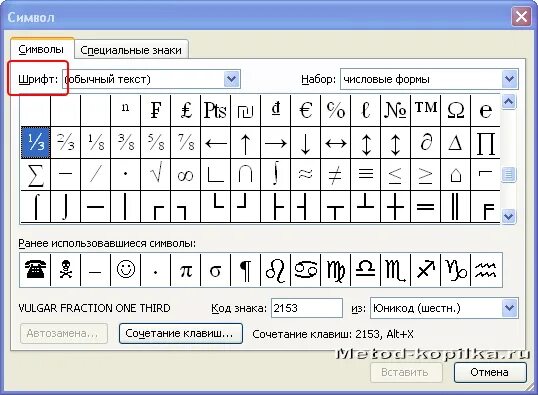Image resolution: width=538 pixels, height=395 pixels.
Task: Open the Юникод (шестн.) encoding dropdown
Action: tap(510, 308)
